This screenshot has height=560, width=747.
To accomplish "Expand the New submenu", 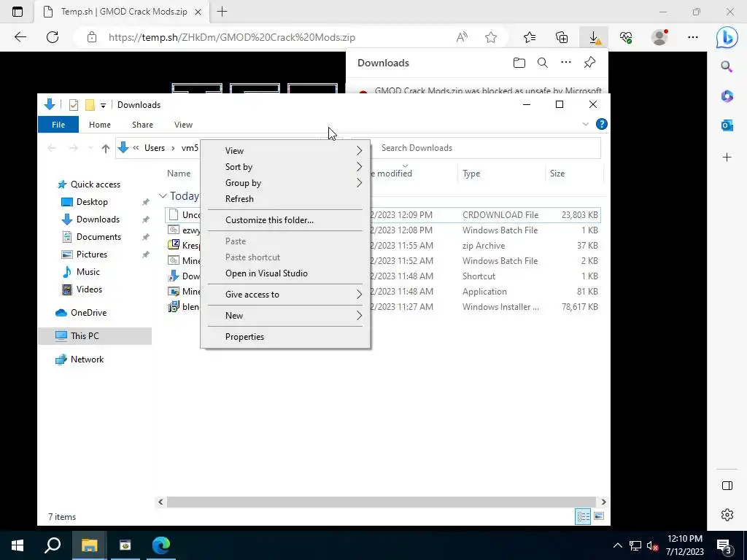I will pos(285,315).
